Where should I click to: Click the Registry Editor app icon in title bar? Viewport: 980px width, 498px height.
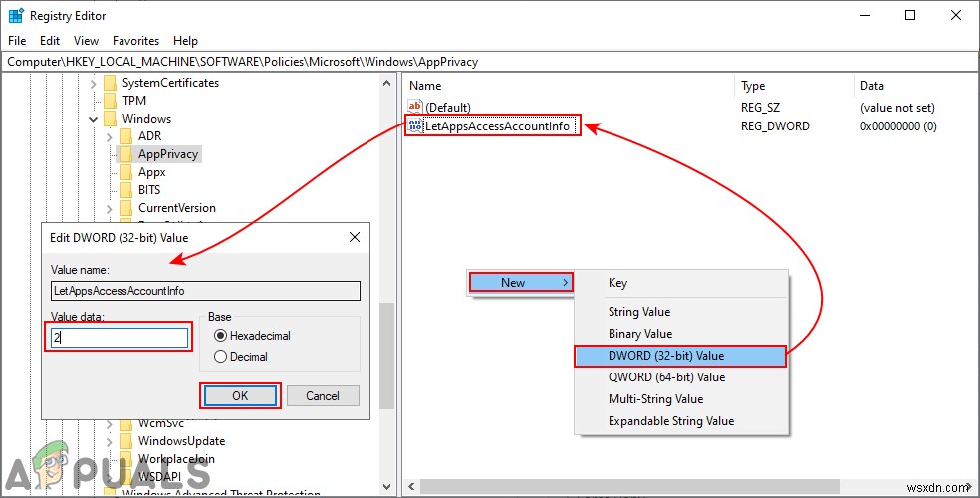(x=16, y=16)
